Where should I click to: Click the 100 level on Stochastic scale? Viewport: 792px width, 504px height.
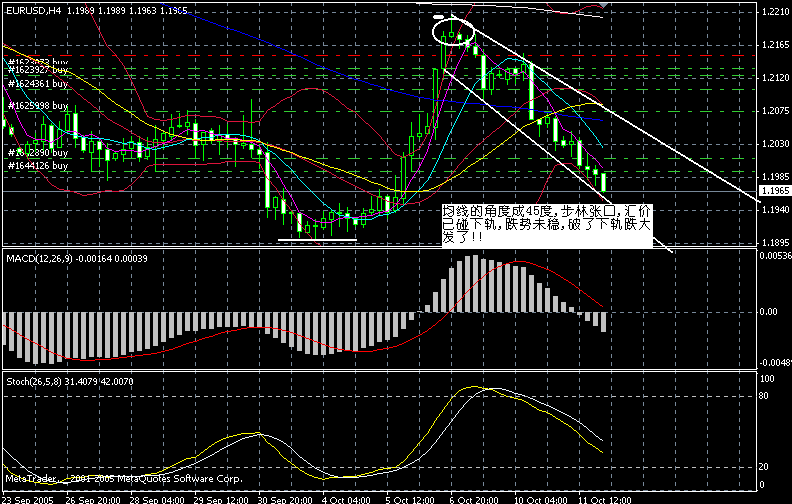tap(767, 379)
